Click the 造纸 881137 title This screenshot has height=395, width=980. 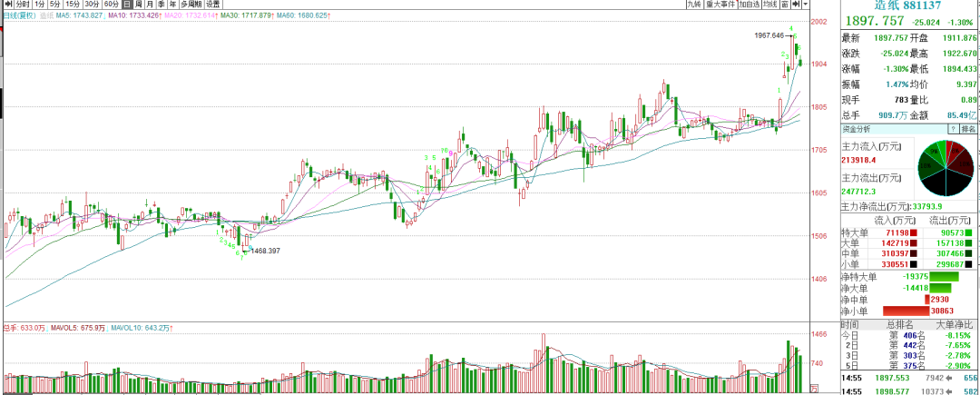[x=907, y=5]
